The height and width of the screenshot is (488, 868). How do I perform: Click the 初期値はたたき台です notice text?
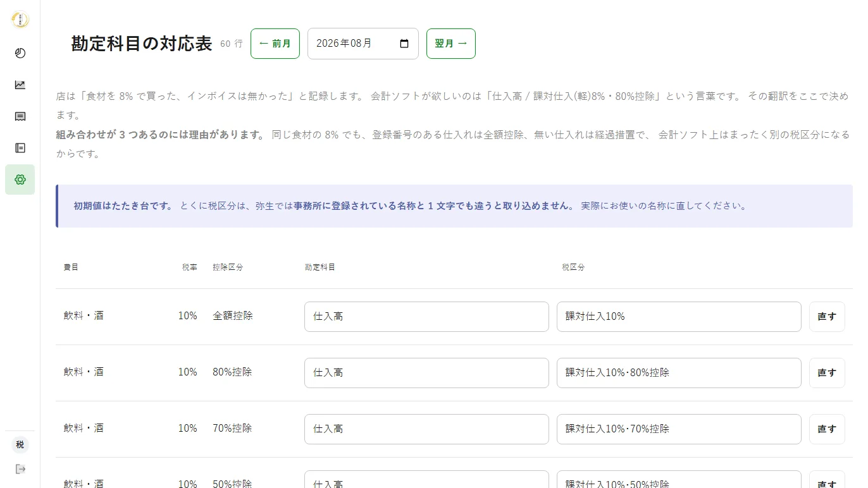(x=123, y=206)
